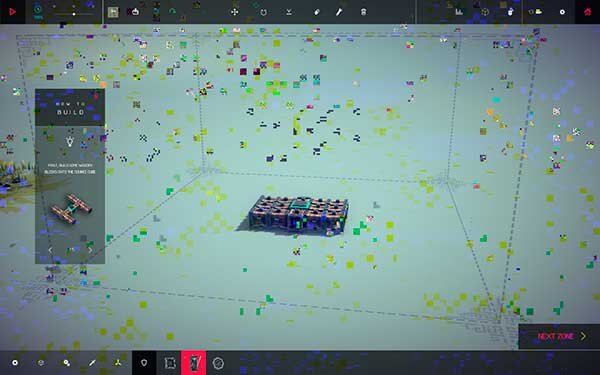Click the machine starting block in the build area
600x375 pixels.
(300, 203)
